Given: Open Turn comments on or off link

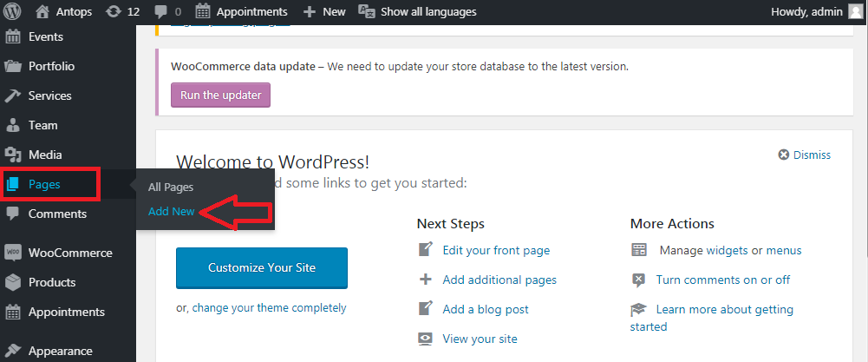Looking at the screenshot, I should (723, 280).
